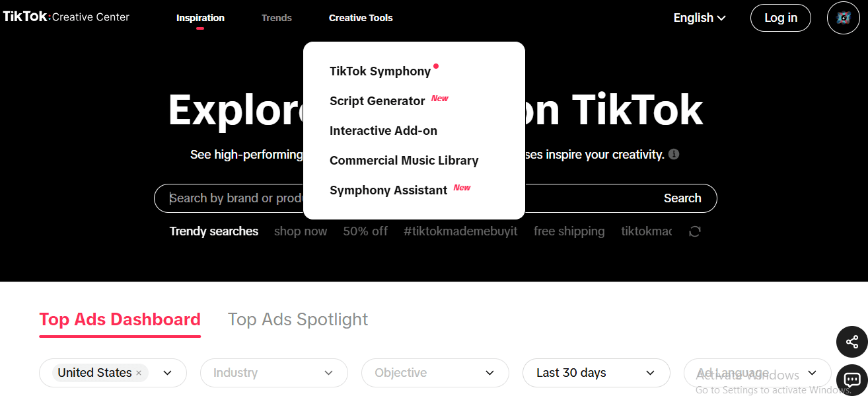Choose Script Generator menu item
The height and width of the screenshot is (398, 868).
pos(377,101)
